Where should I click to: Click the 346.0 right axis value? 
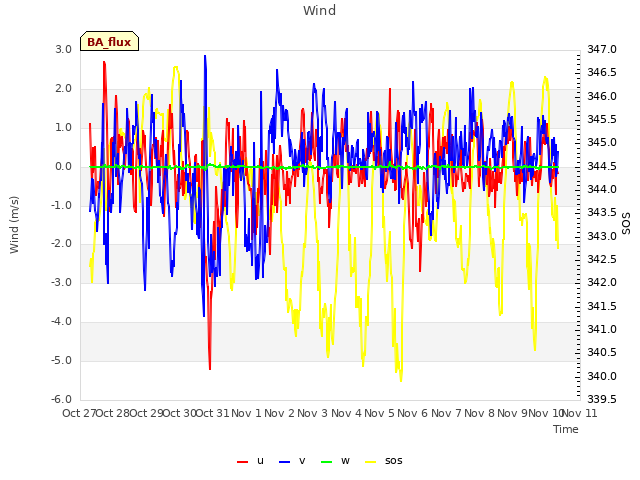[602, 96]
